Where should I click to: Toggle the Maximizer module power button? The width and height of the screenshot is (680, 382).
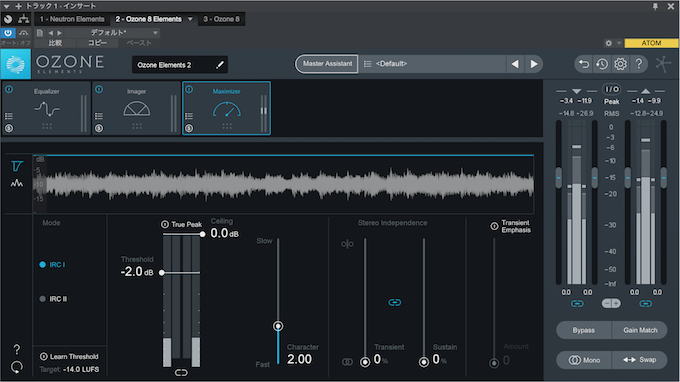[189, 89]
